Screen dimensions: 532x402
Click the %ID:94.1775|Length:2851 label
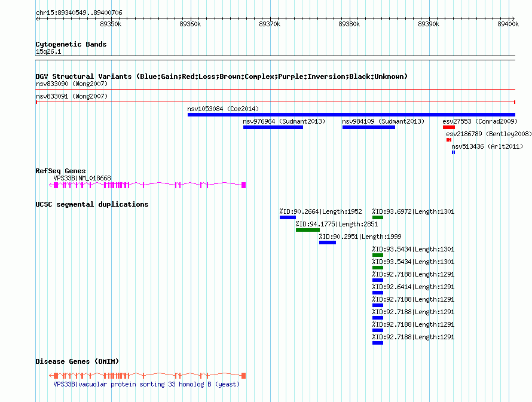[x=337, y=225]
